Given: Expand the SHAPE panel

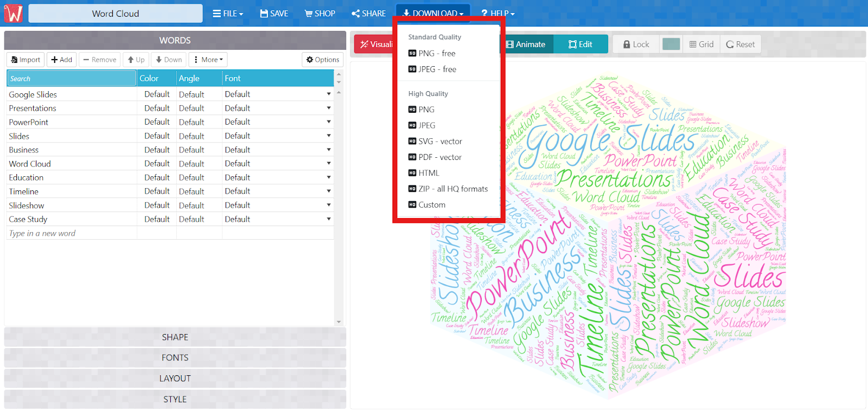Looking at the screenshot, I should (175, 337).
